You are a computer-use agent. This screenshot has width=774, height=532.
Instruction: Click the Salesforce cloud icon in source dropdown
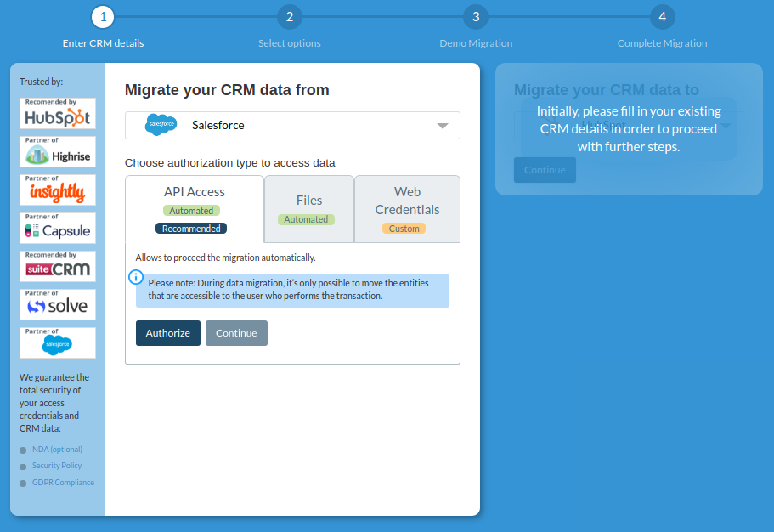pyautogui.click(x=161, y=124)
